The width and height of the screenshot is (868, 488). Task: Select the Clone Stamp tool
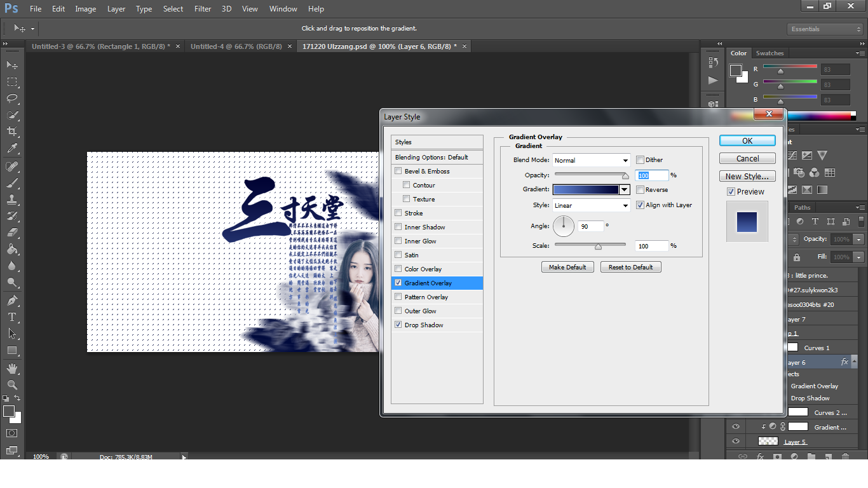(x=12, y=200)
